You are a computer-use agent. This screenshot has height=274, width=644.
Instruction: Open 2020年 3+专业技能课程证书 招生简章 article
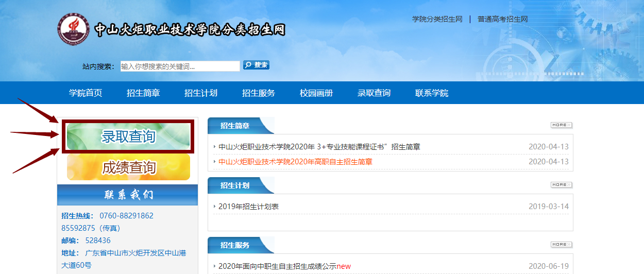pos(319,147)
